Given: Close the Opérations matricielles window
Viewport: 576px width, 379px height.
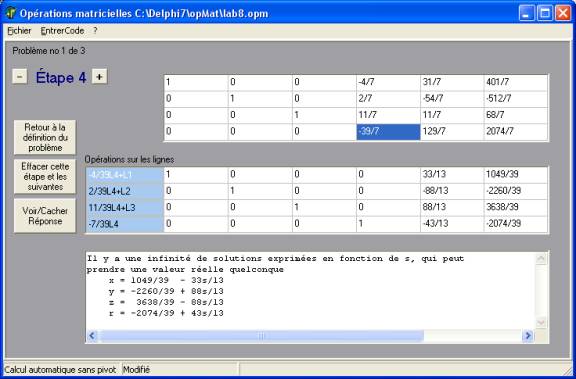Looking at the screenshot, I should click(563, 14).
